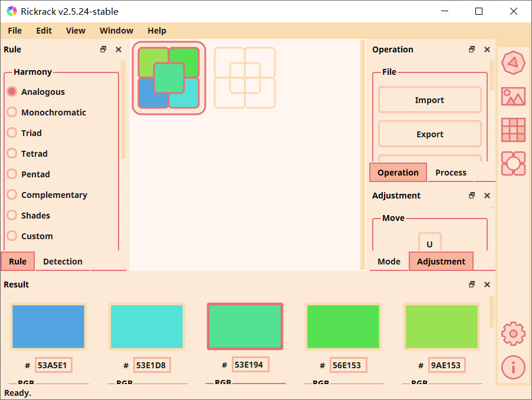The image size is (532, 400).
Task: Close the Adjustment panel
Action: coord(487,196)
